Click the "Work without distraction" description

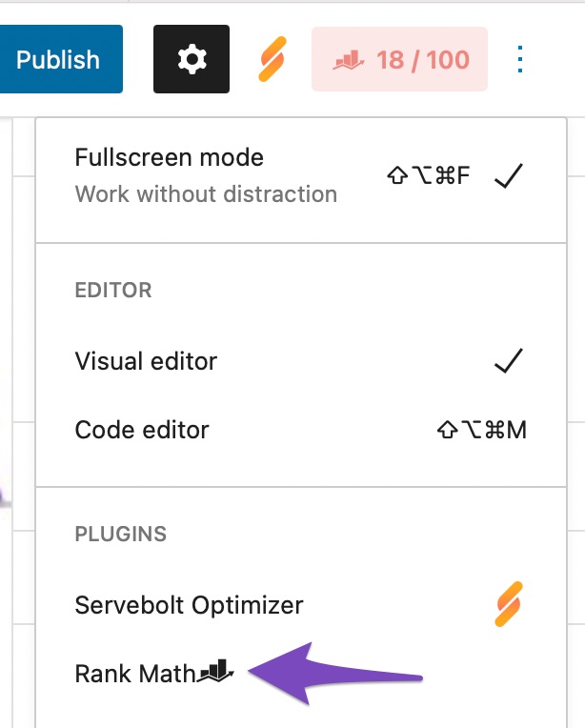[206, 194]
